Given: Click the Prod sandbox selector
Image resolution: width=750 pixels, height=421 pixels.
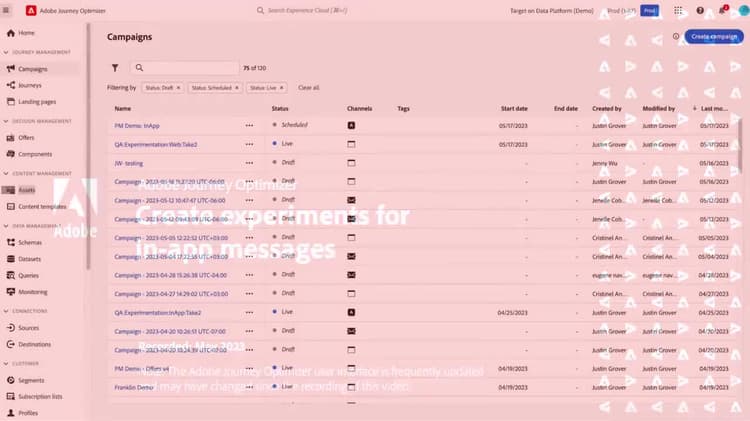Looking at the screenshot, I should (x=649, y=11).
